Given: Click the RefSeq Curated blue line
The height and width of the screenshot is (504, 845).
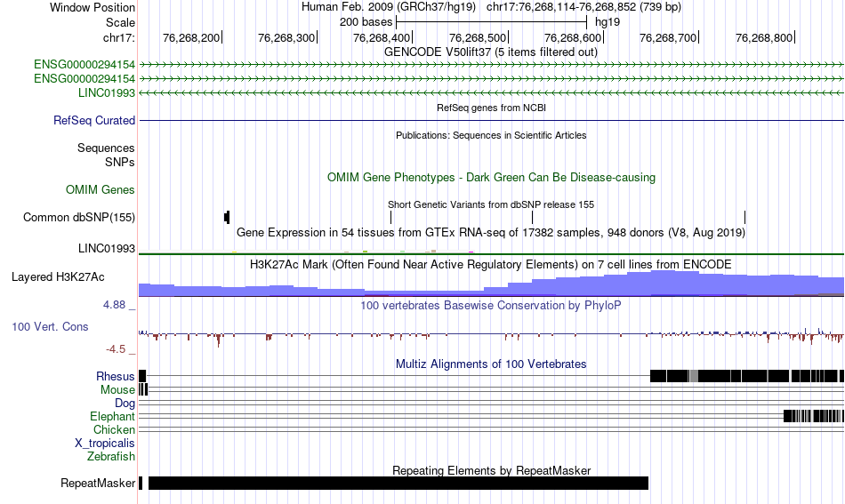Looking at the screenshot, I should tap(491, 120).
